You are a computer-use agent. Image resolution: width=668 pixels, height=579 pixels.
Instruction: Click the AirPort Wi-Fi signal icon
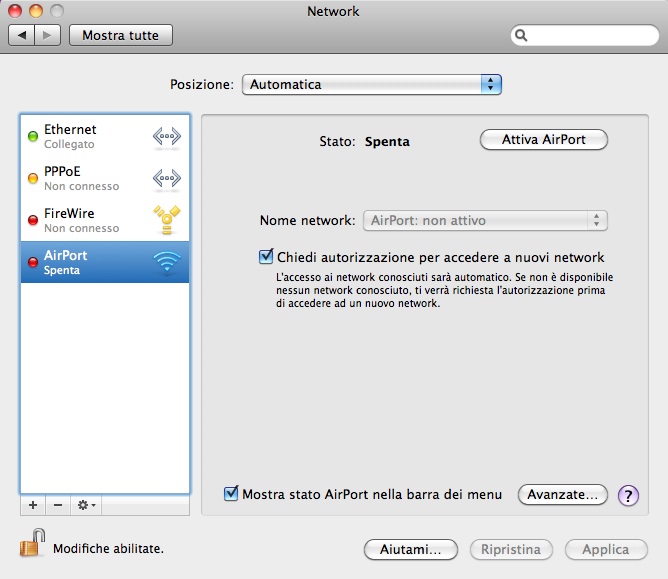(167, 261)
